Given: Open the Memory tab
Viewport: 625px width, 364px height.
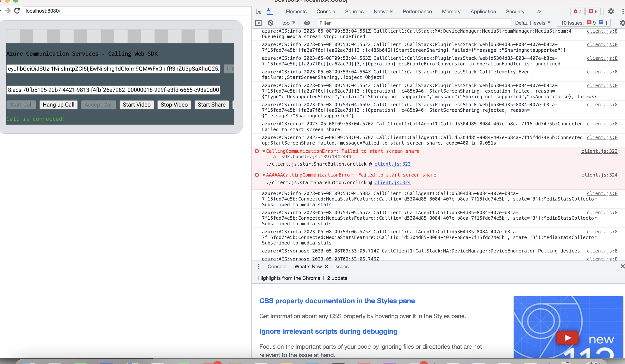Looking at the screenshot, I should (x=451, y=12).
